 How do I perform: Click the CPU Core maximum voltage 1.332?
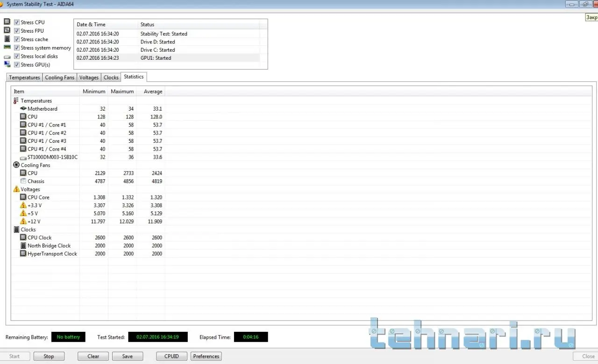click(x=127, y=197)
